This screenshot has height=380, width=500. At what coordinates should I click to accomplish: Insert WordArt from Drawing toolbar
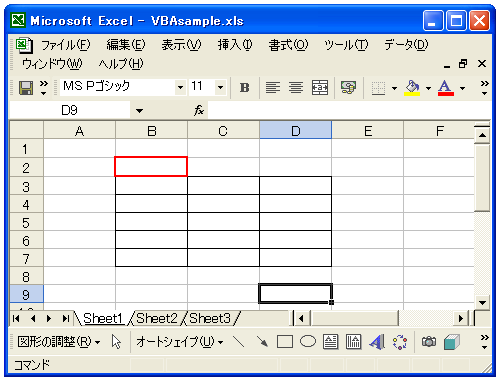pyautogui.click(x=377, y=342)
